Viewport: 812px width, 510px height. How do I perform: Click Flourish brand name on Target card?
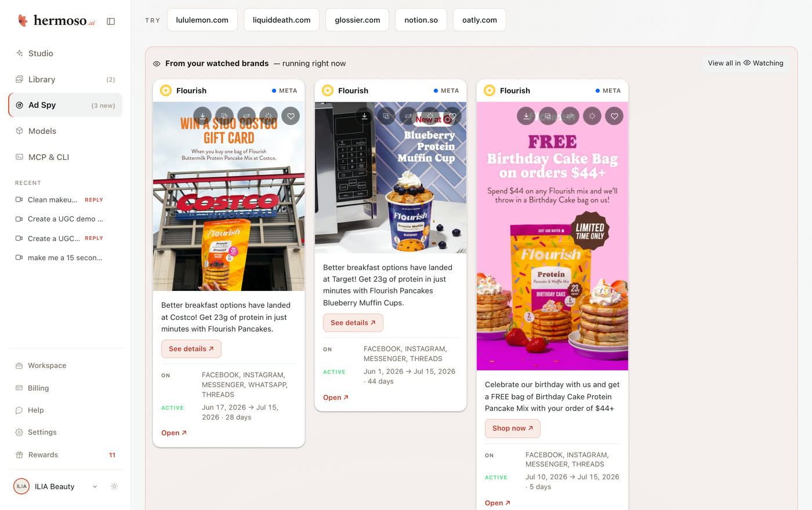point(353,90)
